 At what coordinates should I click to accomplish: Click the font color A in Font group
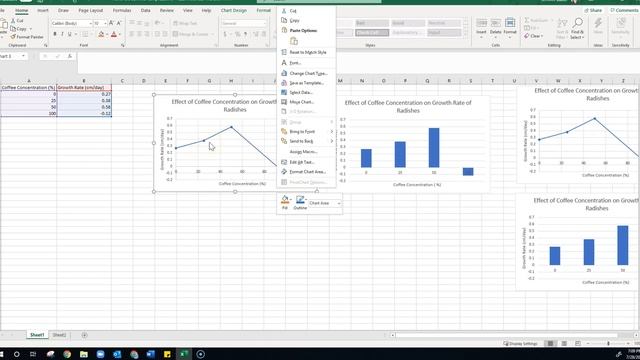(x=114, y=34)
